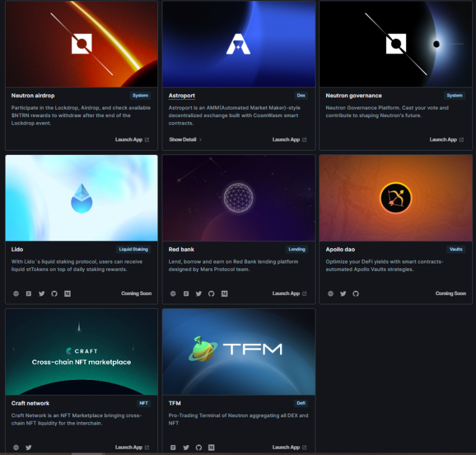The width and height of the screenshot is (476, 455).
Task: Click the Medium icon on Red bank card
Action: [224, 293]
